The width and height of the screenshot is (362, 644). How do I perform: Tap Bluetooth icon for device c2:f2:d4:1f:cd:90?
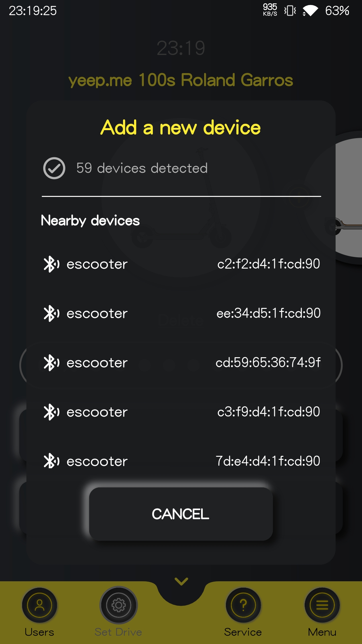(51, 264)
